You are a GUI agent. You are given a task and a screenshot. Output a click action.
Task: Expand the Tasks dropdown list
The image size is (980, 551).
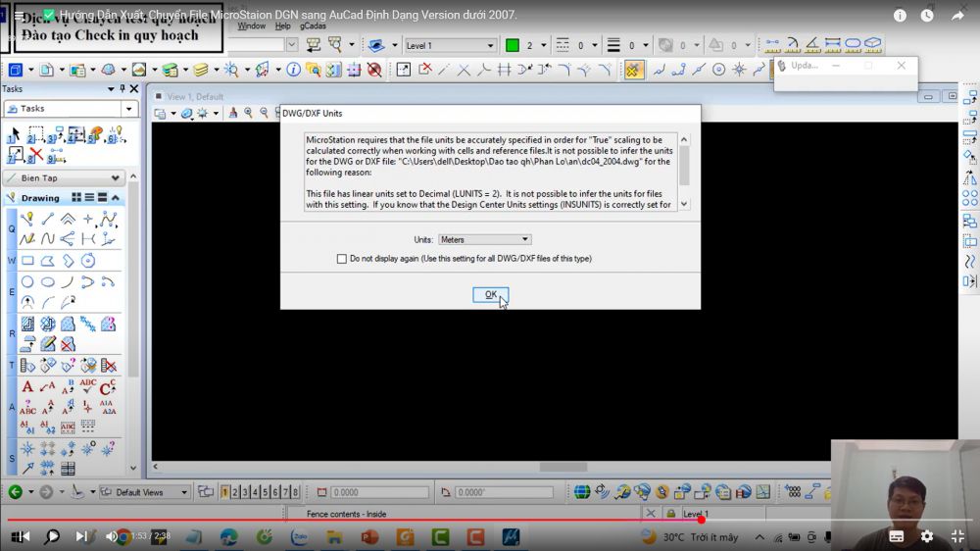128,109
